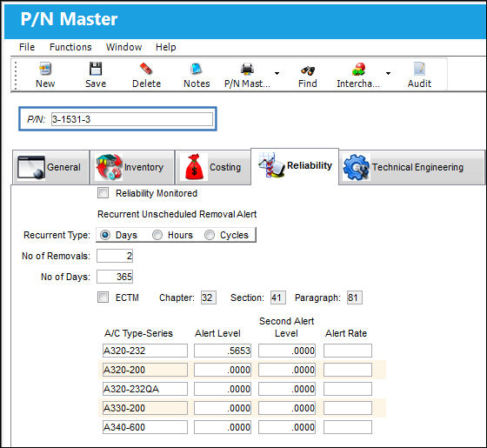The image size is (487, 448).
Task: Select the Cycles recurrent type radio
Action: click(x=210, y=235)
